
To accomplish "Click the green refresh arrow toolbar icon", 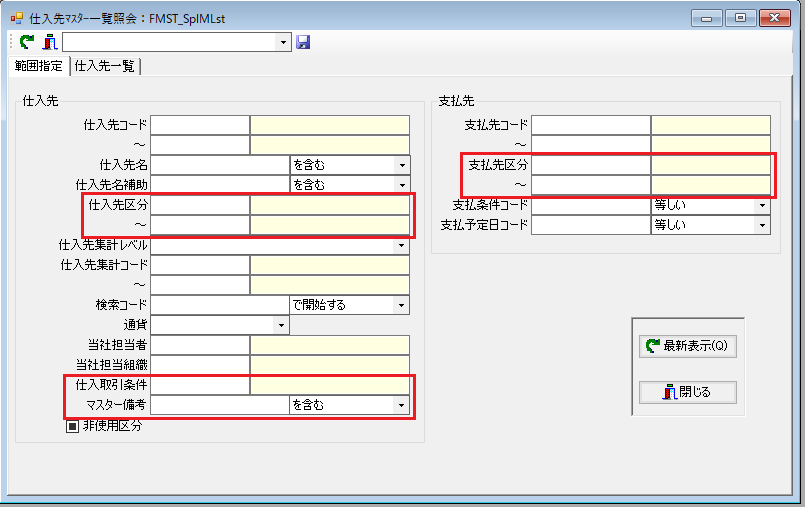I will (x=27, y=42).
